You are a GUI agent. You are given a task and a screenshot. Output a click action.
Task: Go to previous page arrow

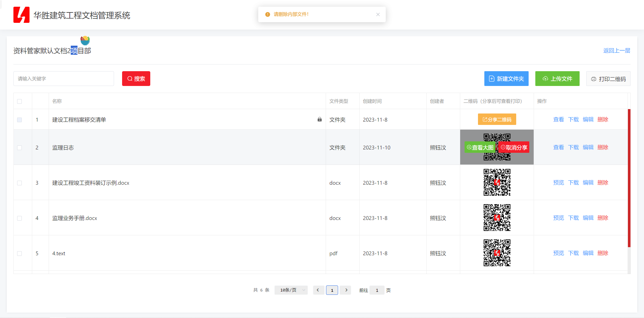pos(318,290)
